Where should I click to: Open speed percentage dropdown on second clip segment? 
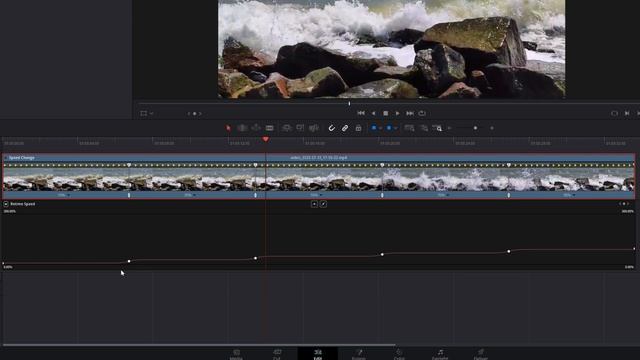pos(194,196)
